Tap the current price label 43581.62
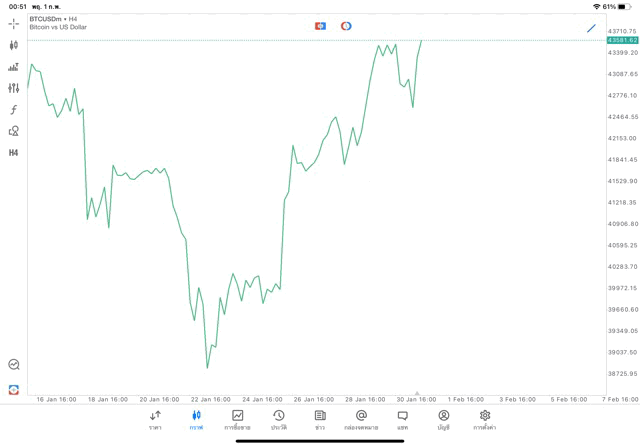640x447 pixels. 622,40
